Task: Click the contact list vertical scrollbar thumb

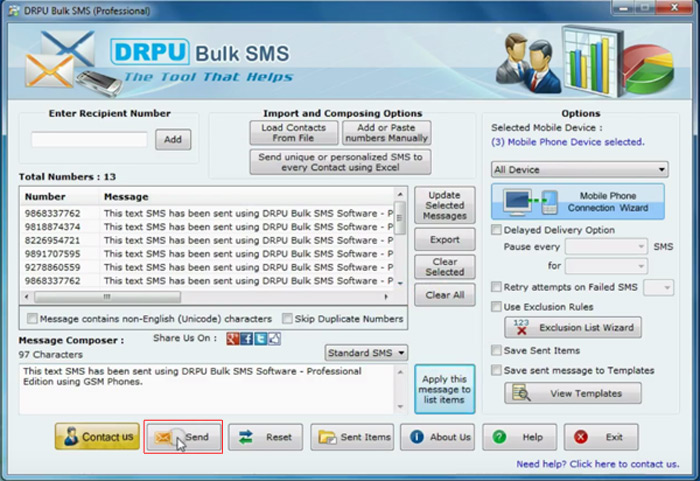Action: click(x=400, y=218)
